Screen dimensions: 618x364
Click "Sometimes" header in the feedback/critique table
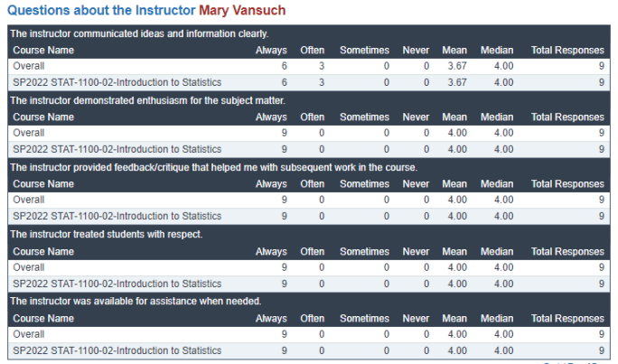coord(364,184)
